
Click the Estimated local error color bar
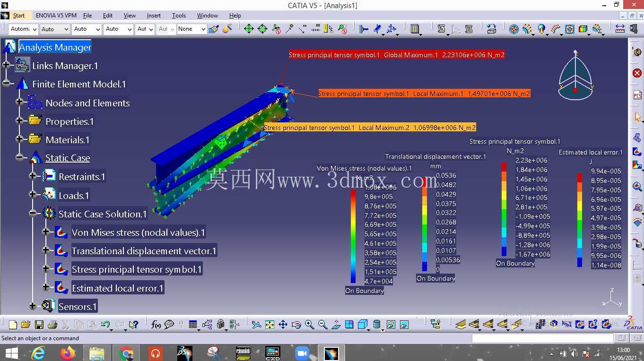580,220
